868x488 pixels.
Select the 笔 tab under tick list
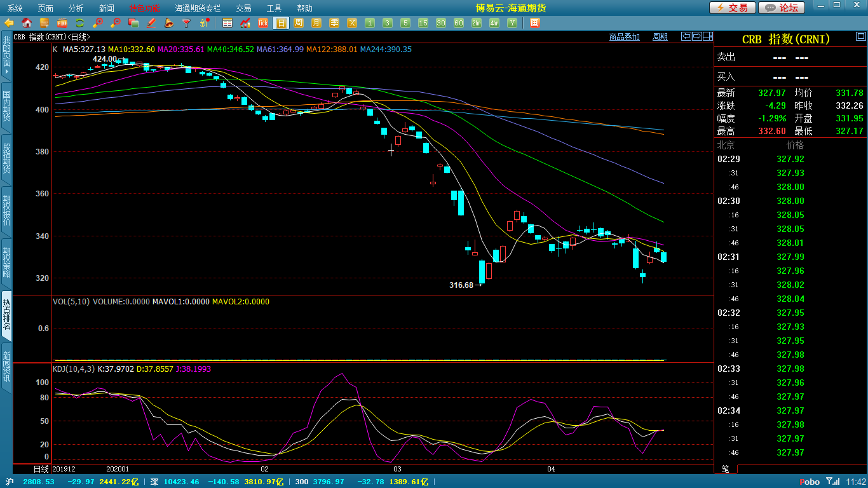[x=725, y=469]
